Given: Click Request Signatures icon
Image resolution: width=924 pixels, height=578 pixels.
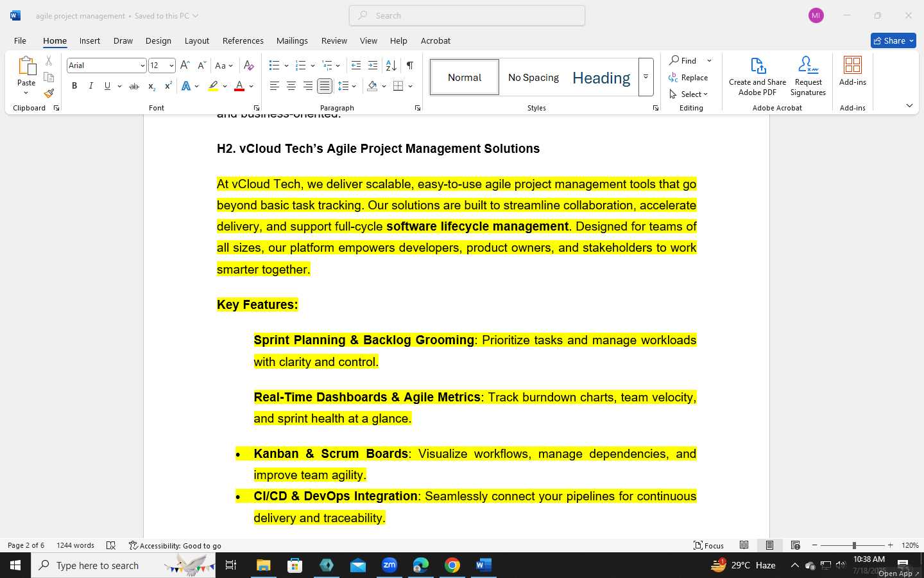Looking at the screenshot, I should [808, 76].
